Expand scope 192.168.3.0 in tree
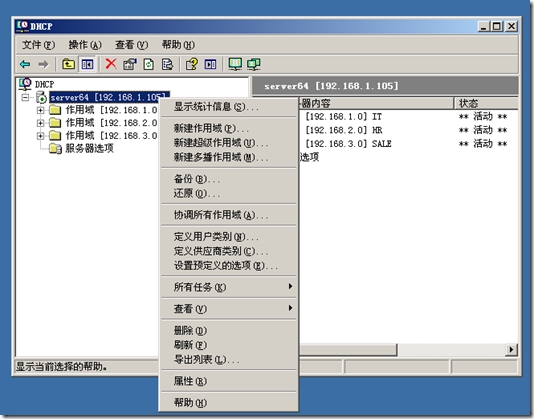This screenshot has height=419, width=534. tap(41, 136)
